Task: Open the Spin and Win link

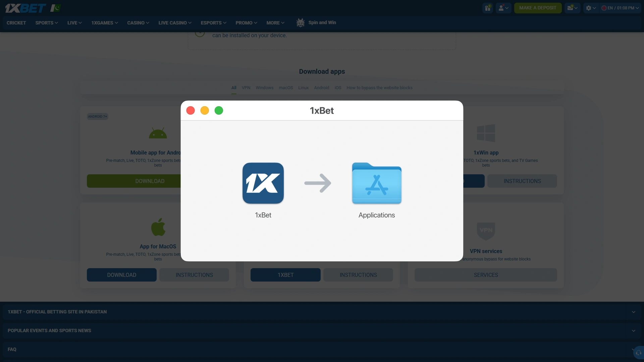Action: click(322, 22)
